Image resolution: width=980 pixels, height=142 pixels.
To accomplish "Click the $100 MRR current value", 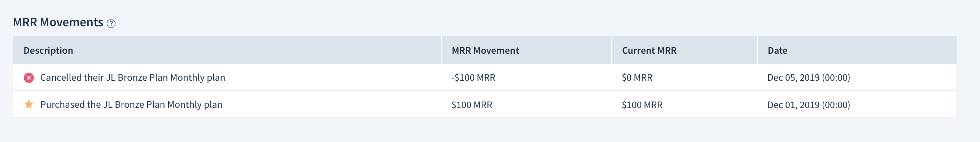I will pyautogui.click(x=642, y=105).
